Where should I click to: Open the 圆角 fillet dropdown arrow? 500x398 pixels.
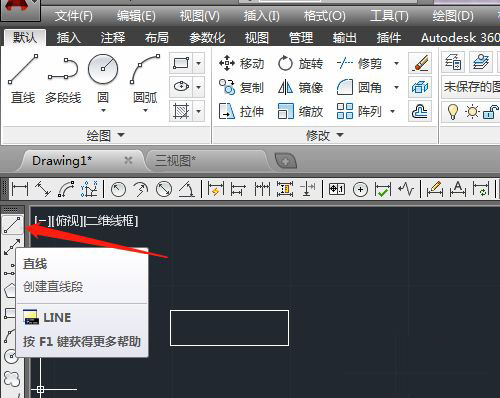click(x=397, y=87)
